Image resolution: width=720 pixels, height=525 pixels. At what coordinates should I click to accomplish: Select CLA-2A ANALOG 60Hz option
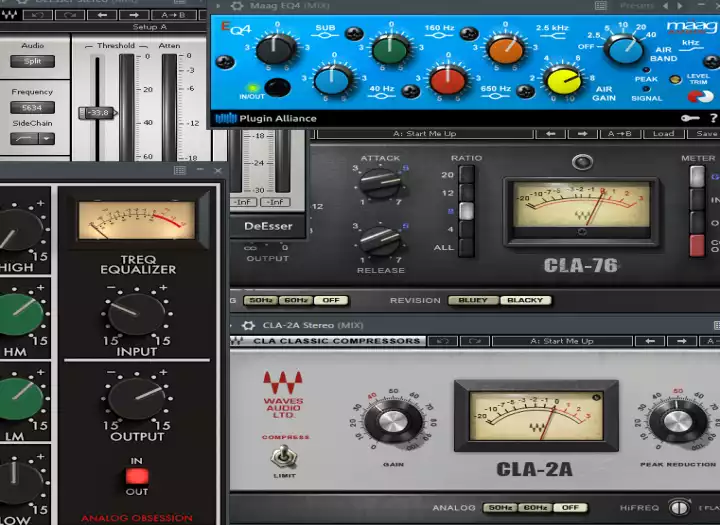[x=535, y=508]
